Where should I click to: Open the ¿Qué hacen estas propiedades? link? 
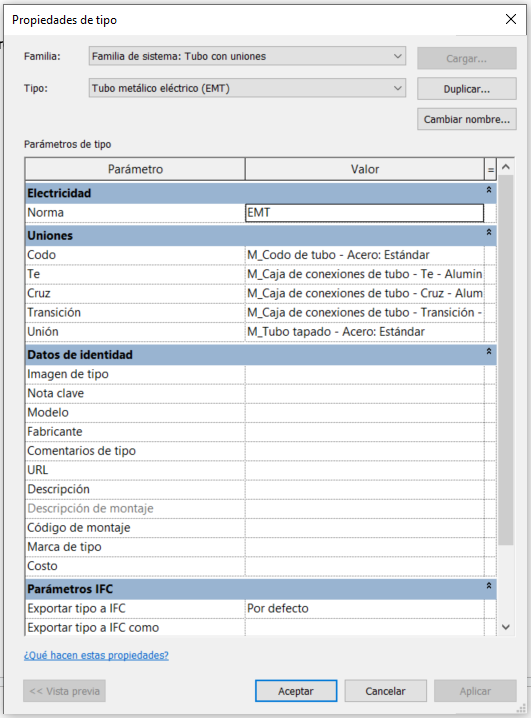tap(96, 655)
